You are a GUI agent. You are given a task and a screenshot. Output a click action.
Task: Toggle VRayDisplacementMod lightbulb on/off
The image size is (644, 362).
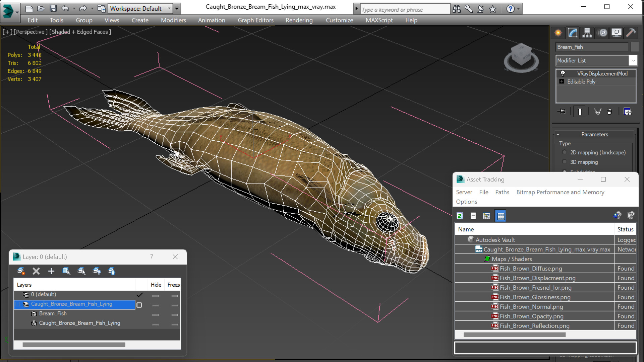[x=563, y=73]
